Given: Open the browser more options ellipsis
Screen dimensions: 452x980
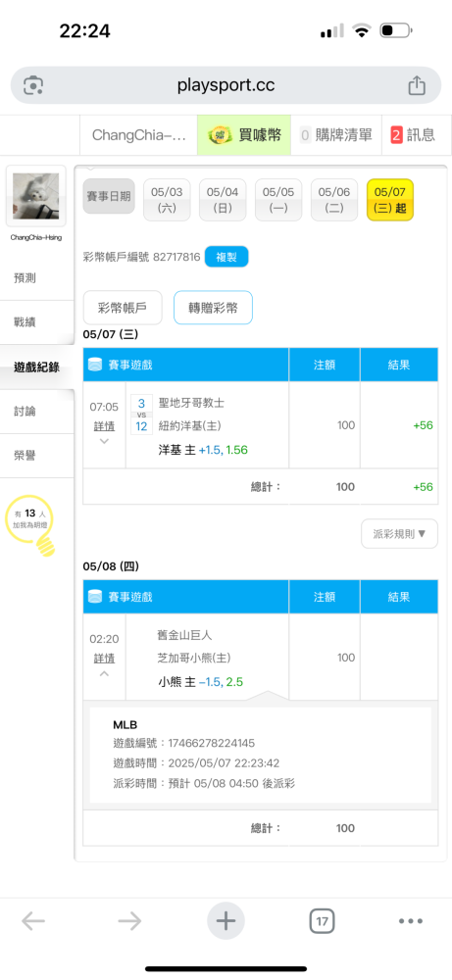Looking at the screenshot, I should (x=411, y=920).
